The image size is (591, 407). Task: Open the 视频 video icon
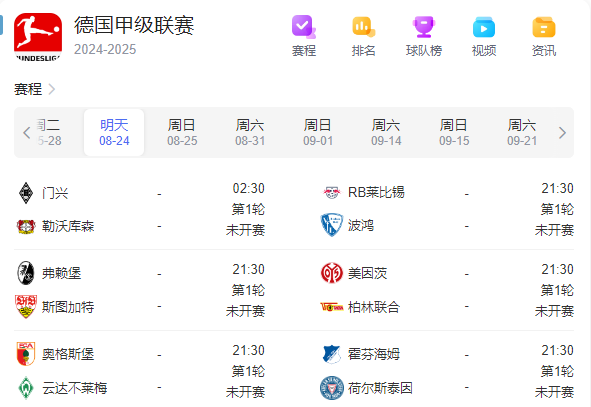tap(484, 27)
